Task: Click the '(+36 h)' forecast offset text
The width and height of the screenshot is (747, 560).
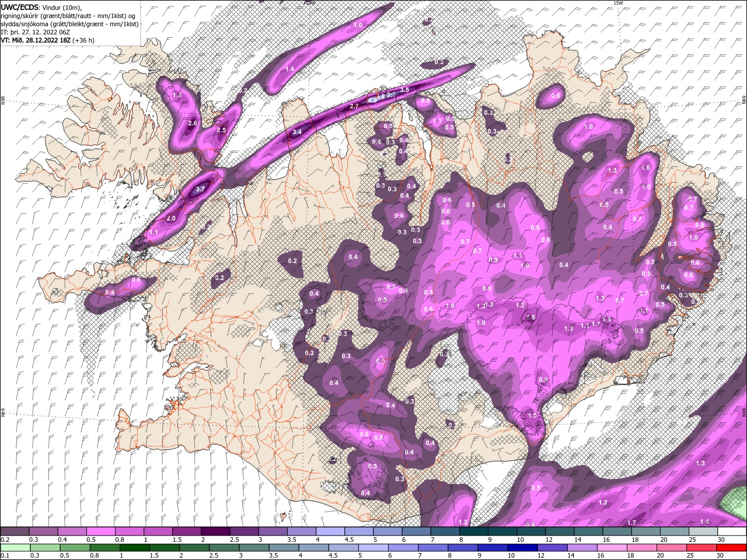Action: [x=83, y=40]
